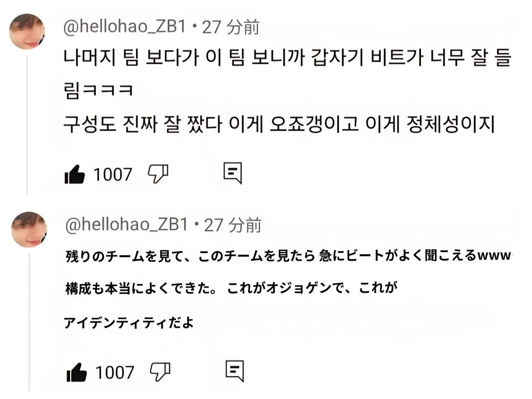Open @hellohao_ZB1 channel from the Japanese comment
The width and height of the screenshot is (532, 399).
tap(128, 226)
